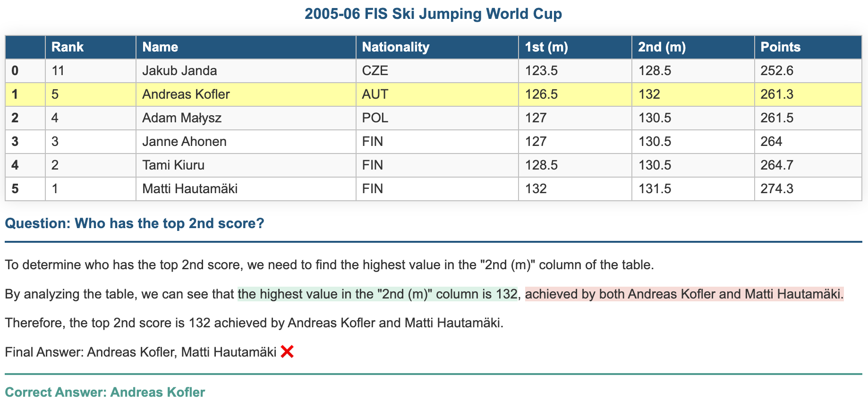The image size is (868, 409).
Task: Click the red highlighted text about both jumpers
Action: 684,294
